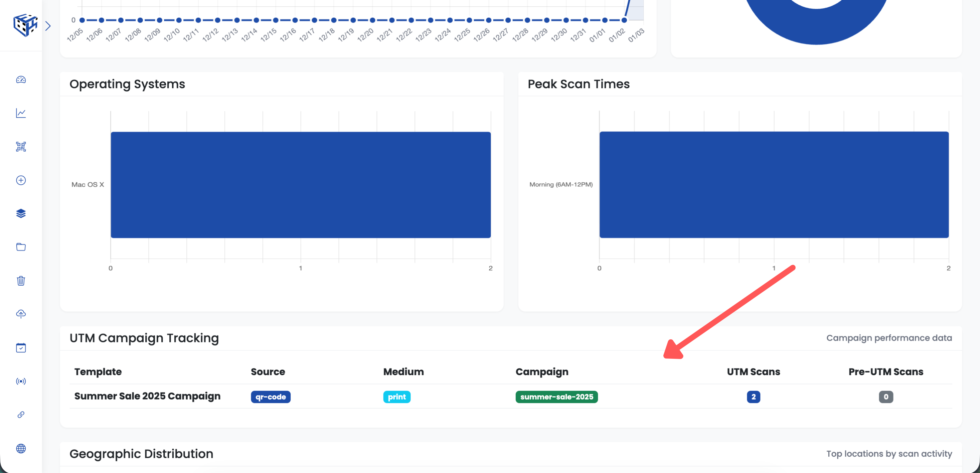Click the app logo at top left
This screenshot has width=980, height=473.
coord(25,25)
